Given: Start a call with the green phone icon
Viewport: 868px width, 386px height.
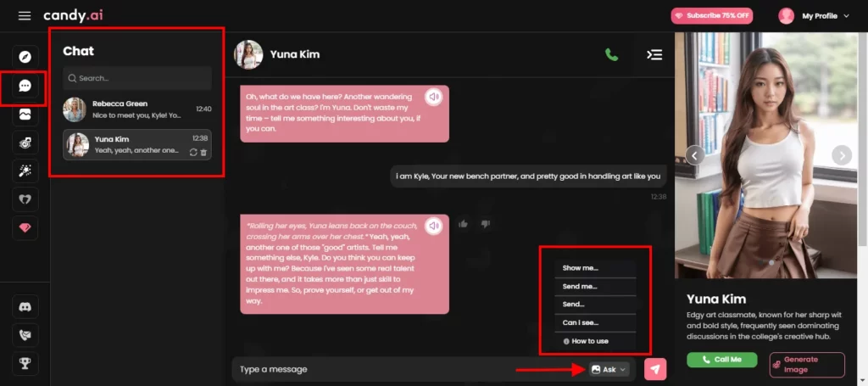Looking at the screenshot, I should coord(612,54).
